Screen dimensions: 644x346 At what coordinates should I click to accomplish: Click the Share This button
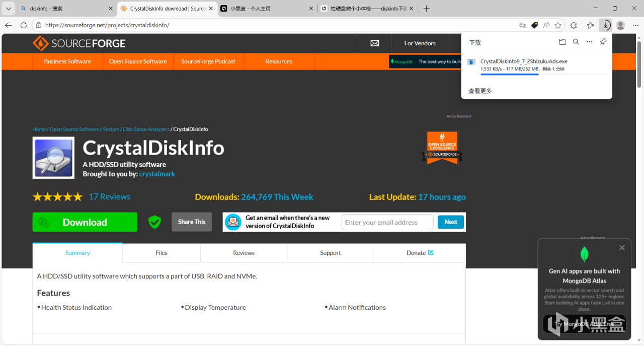click(192, 222)
